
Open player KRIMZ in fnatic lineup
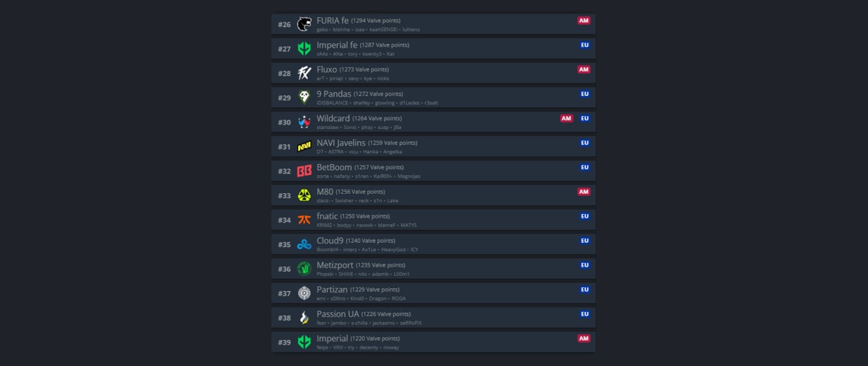323,226
